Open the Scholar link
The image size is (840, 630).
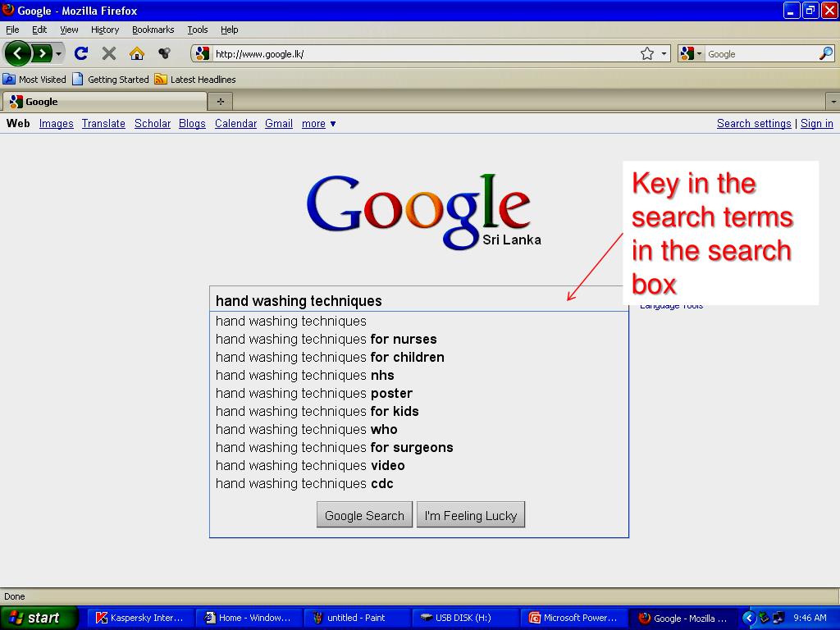tap(152, 124)
